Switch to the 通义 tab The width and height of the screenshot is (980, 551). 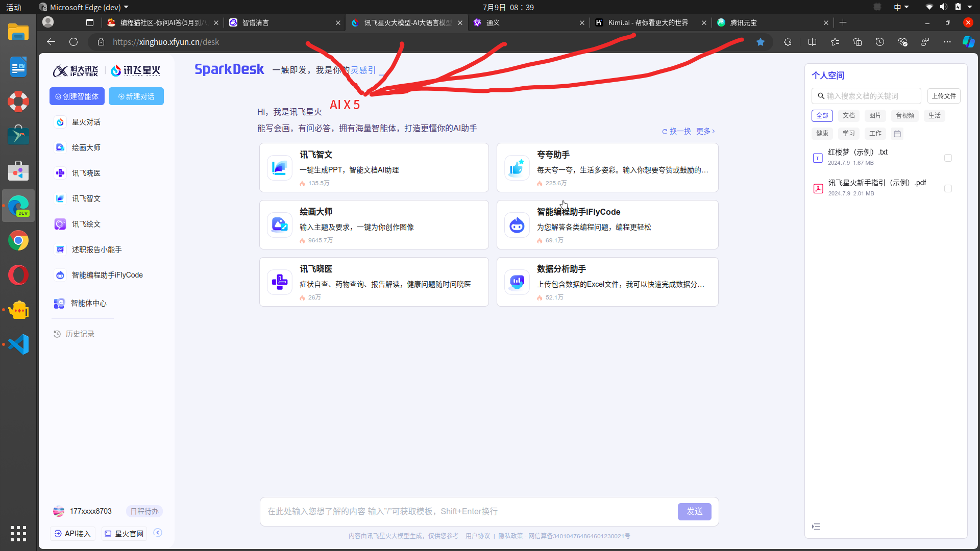pyautogui.click(x=529, y=22)
